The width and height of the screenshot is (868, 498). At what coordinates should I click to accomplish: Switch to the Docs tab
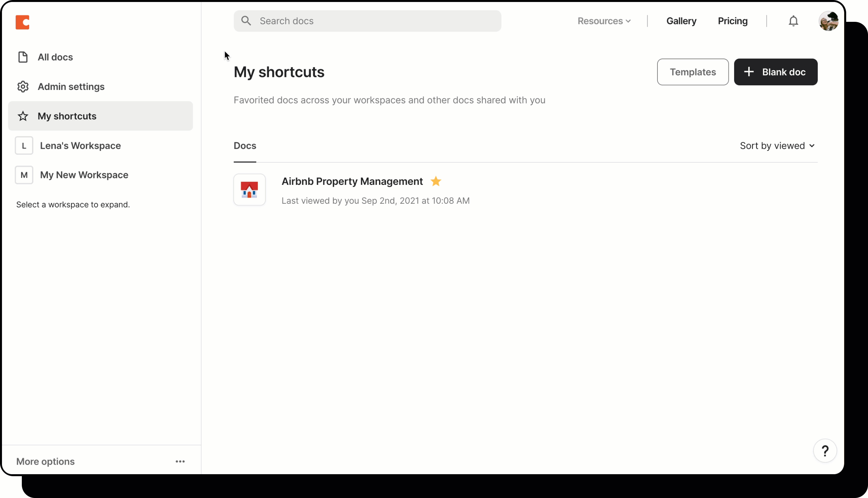click(244, 146)
